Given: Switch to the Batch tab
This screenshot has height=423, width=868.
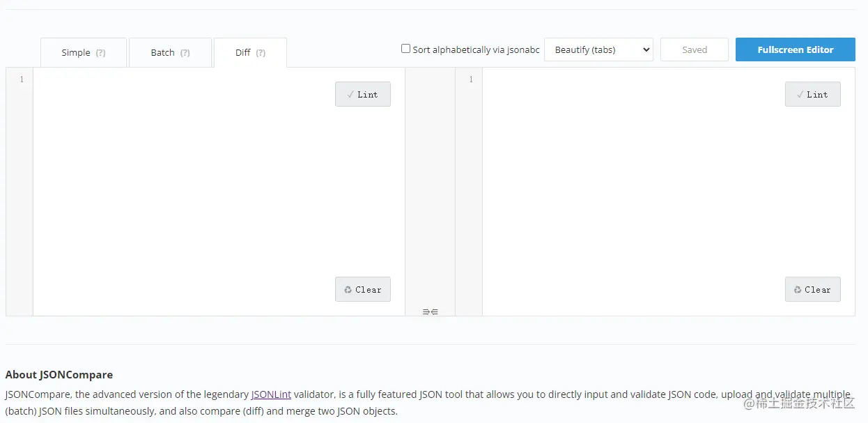Looking at the screenshot, I should click(x=170, y=52).
